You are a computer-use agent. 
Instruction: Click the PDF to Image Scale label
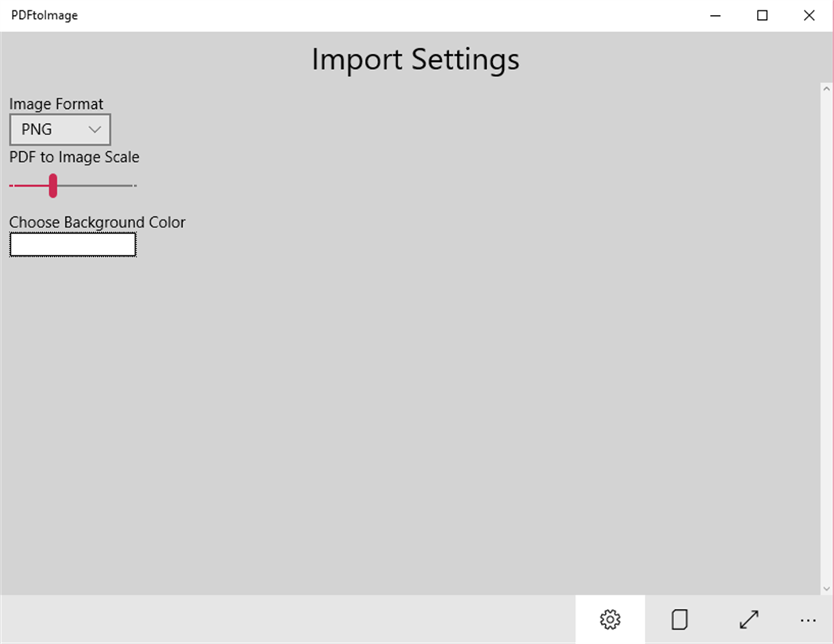pos(74,157)
